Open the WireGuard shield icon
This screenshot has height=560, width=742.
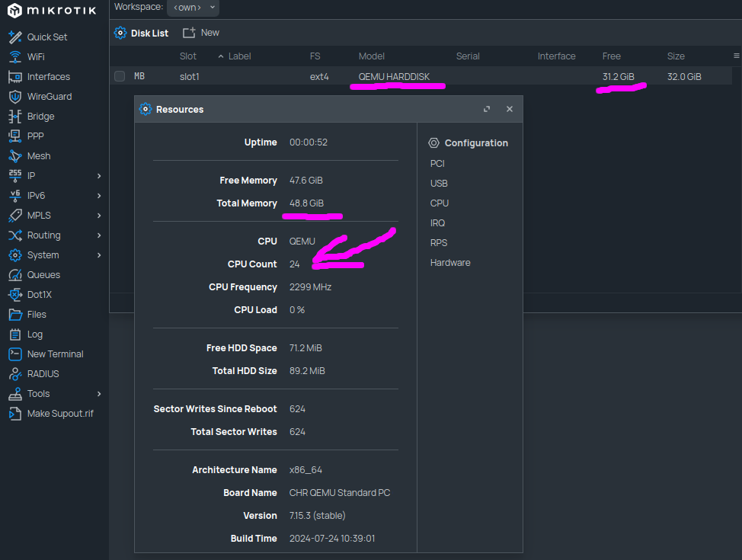pos(15,97)
